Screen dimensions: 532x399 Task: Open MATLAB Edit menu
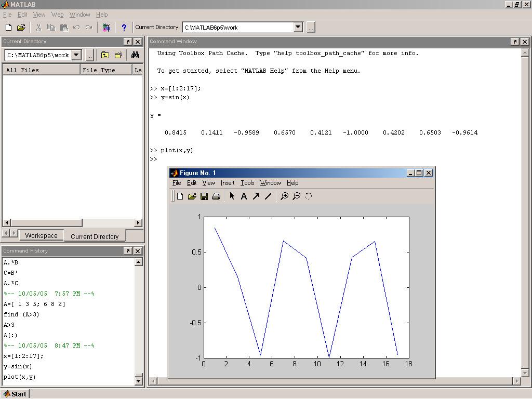pyautogui.click(x=22, y=15)
